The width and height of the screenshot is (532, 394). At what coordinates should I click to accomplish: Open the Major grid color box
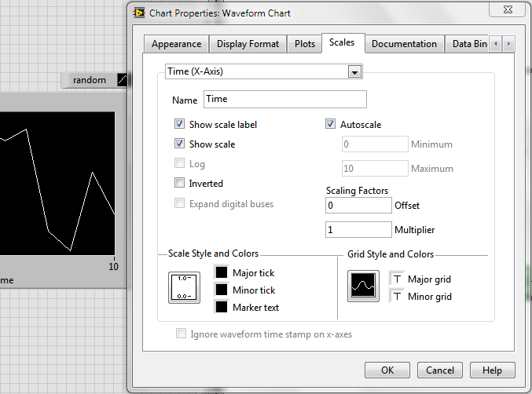[x=397, y=279]
